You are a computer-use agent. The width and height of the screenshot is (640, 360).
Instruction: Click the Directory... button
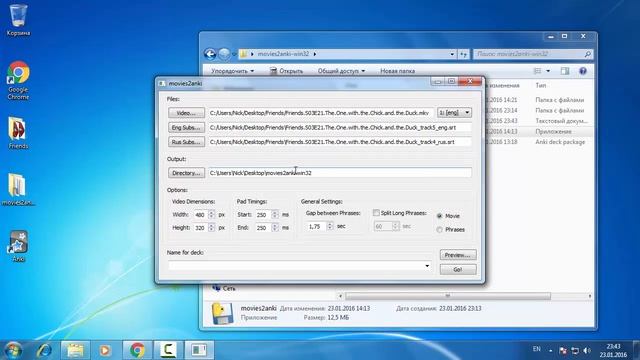click(x=186, y=173)
